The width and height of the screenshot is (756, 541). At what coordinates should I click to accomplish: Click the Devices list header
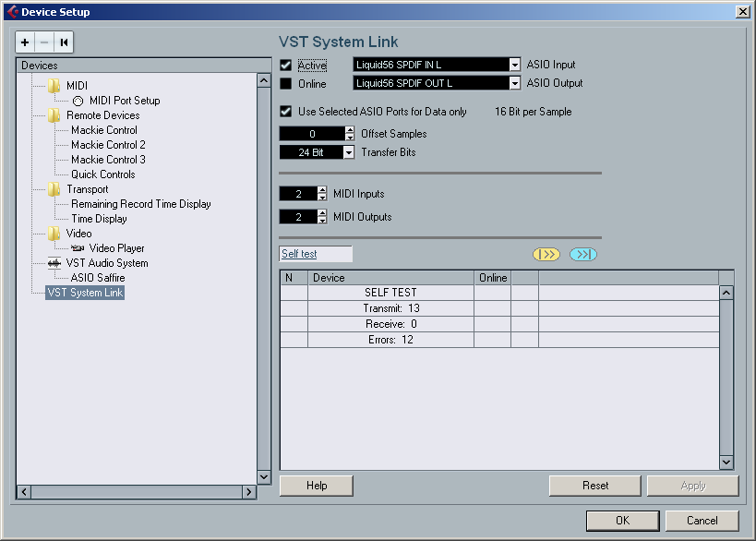[144, 66]
